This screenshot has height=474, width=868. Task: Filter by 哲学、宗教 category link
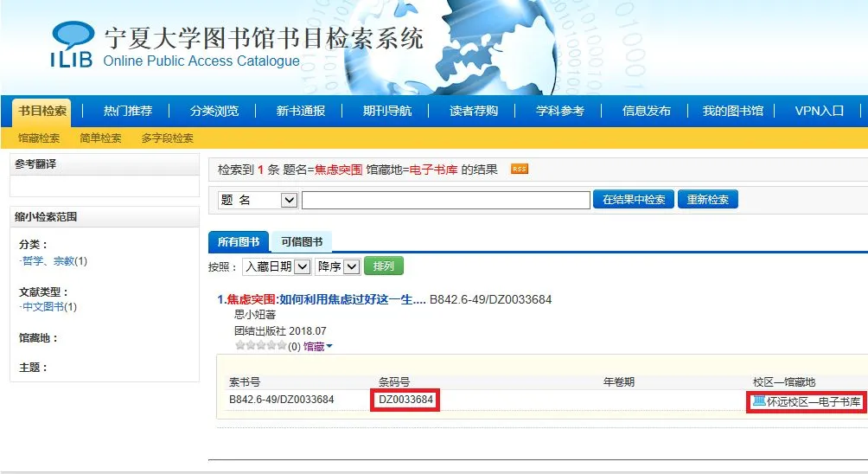coord(47,261)
